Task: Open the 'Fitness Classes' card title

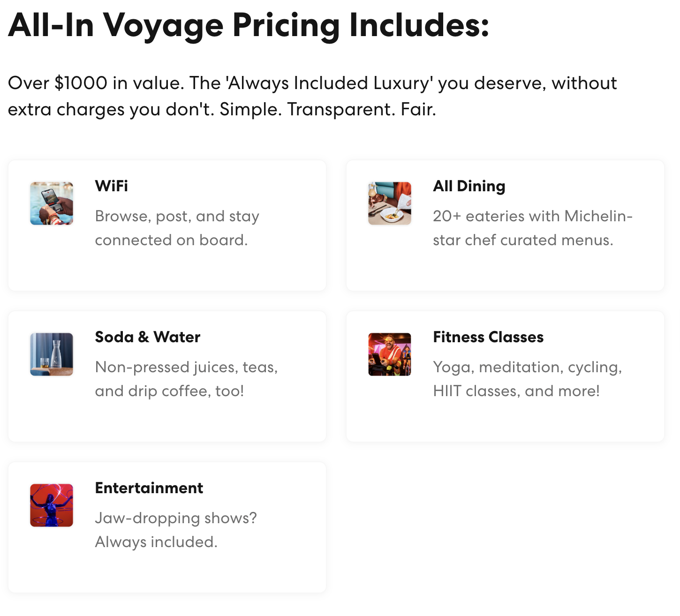Action: tap(488, 337)
